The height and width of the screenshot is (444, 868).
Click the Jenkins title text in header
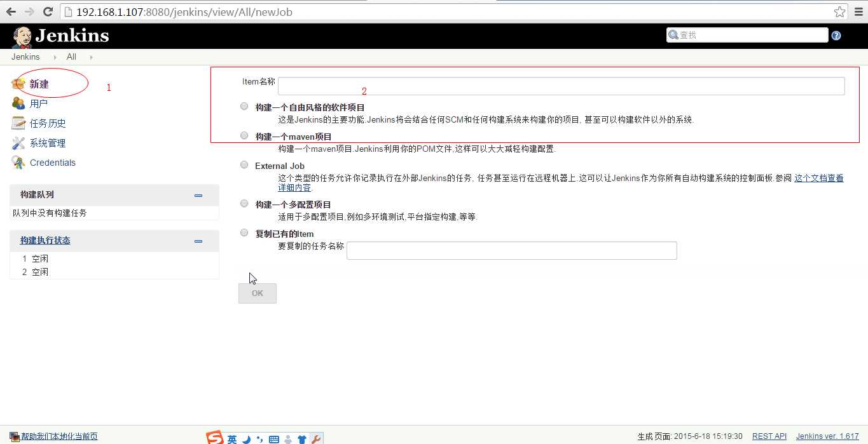[72, 36]
